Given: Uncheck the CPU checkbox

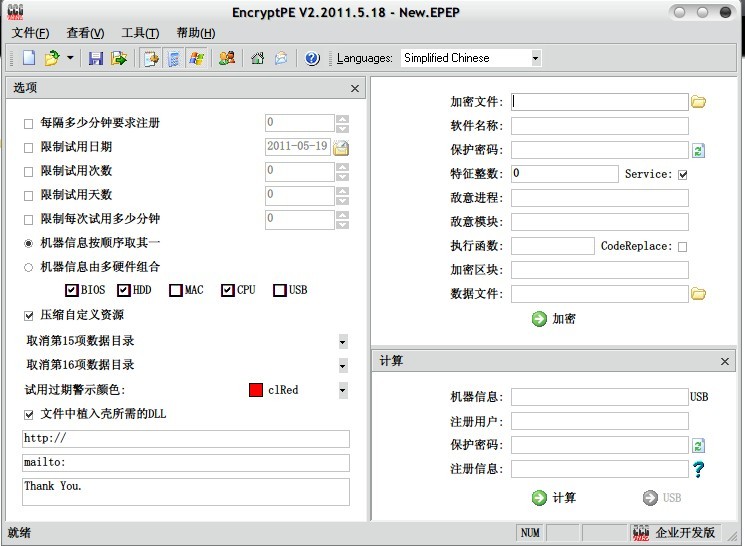Looking at the screenshot, I should click(228, 290).
